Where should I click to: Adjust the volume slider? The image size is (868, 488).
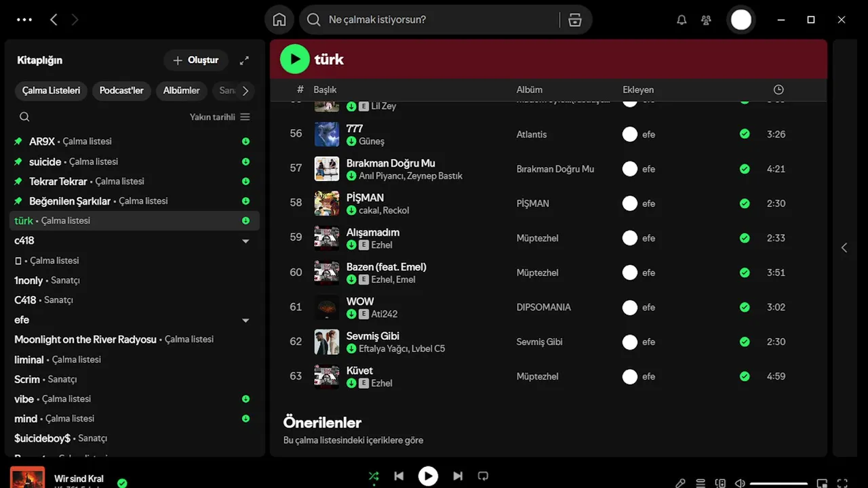pyautogui.click(x=778, y=483)
